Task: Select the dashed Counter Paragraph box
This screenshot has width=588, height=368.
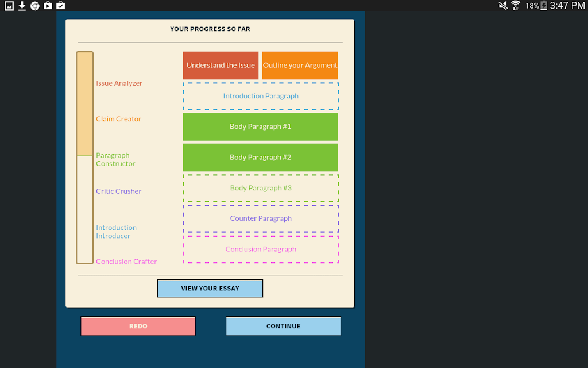Action: 261,218
